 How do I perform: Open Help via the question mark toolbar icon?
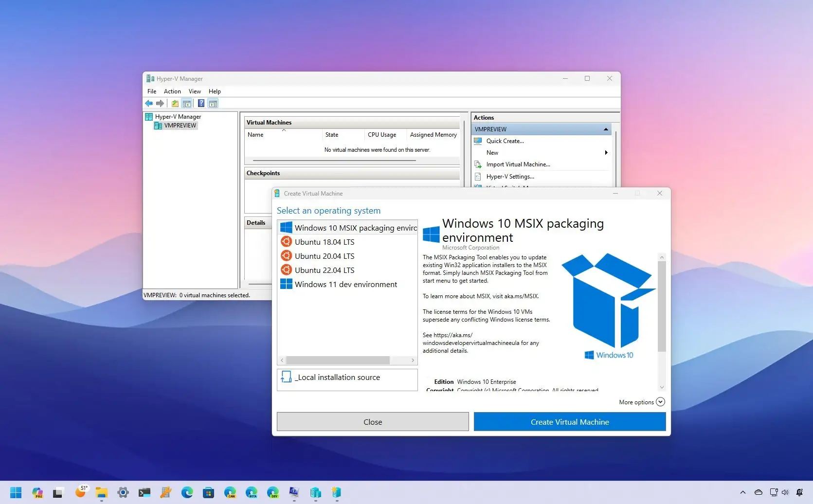click(201, 103)
